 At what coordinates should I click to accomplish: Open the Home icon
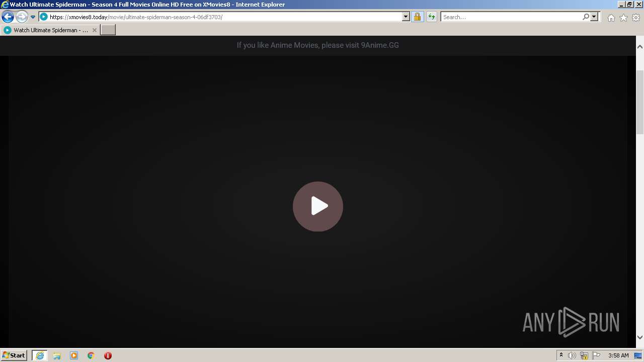pos(611,18)
